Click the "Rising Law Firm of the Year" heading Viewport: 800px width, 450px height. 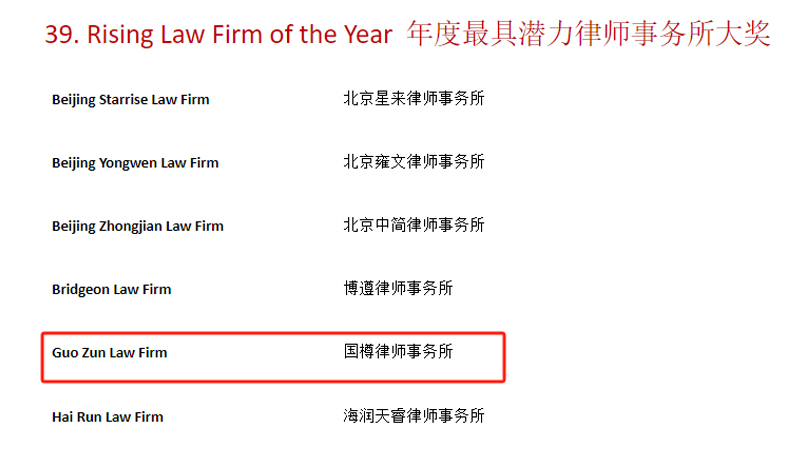click(x=240, y=35)
